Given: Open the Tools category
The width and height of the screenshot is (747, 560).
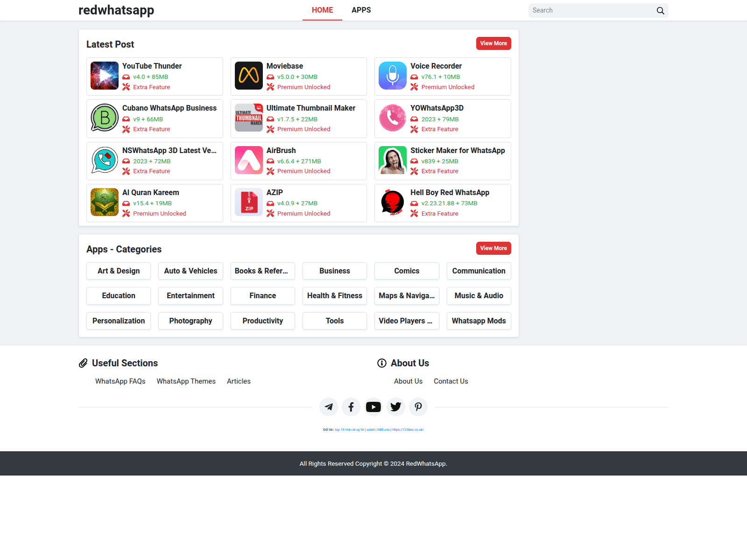Looking at the screenshot, I should (335, 321).
